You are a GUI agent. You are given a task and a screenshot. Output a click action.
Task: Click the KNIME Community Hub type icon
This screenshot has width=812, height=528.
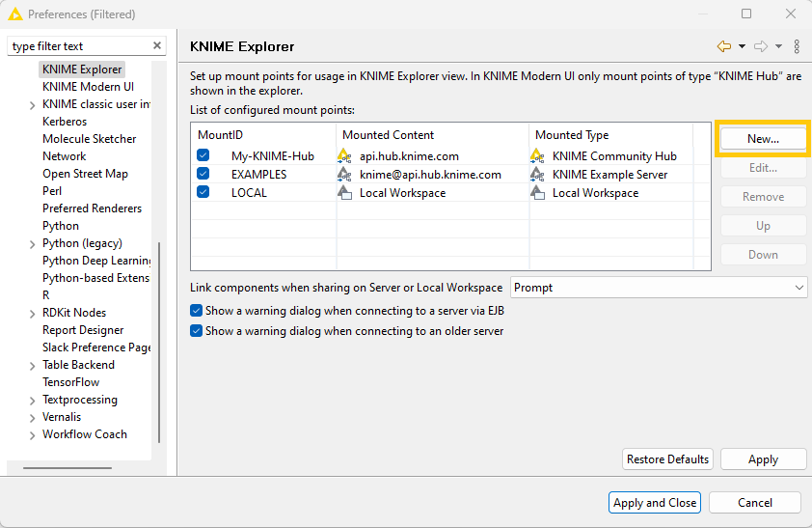[x=537, y=156]
